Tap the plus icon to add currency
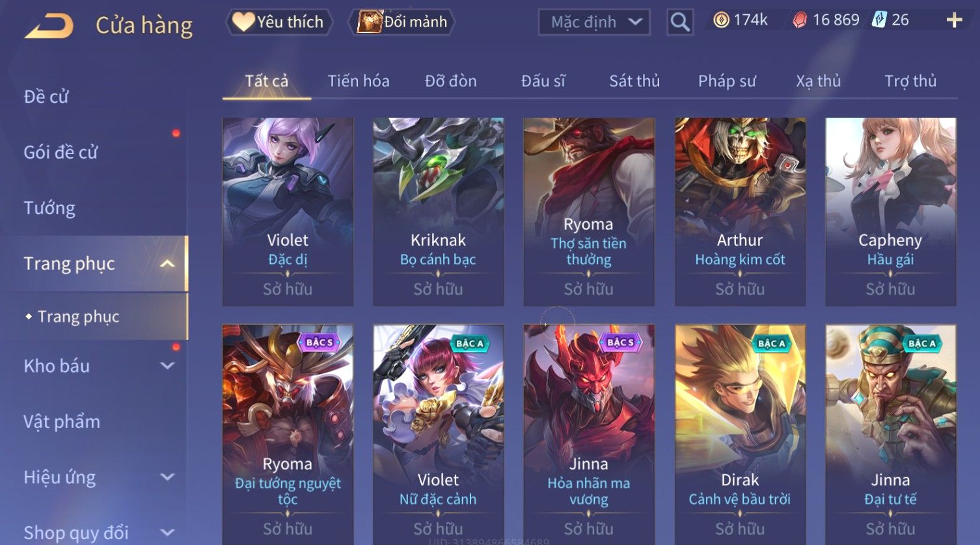Screen dimensions: 980x545 pyautogui.click(x=954, y=21)
